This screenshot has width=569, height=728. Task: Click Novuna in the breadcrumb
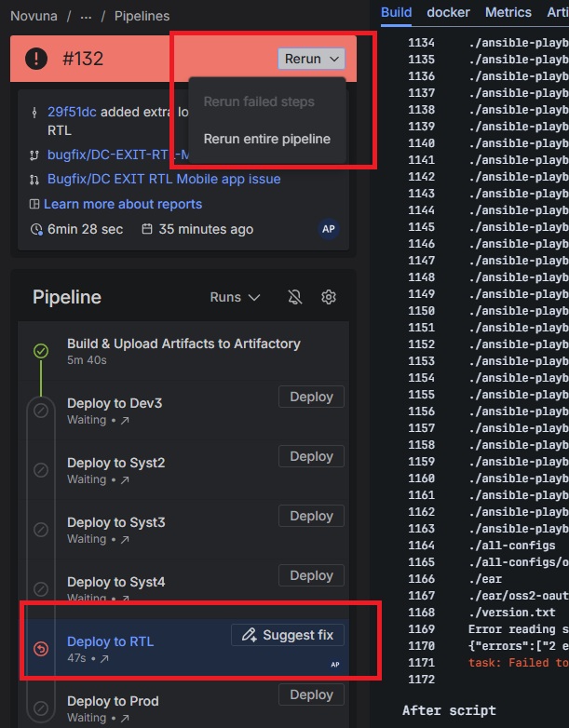[34, 16]
